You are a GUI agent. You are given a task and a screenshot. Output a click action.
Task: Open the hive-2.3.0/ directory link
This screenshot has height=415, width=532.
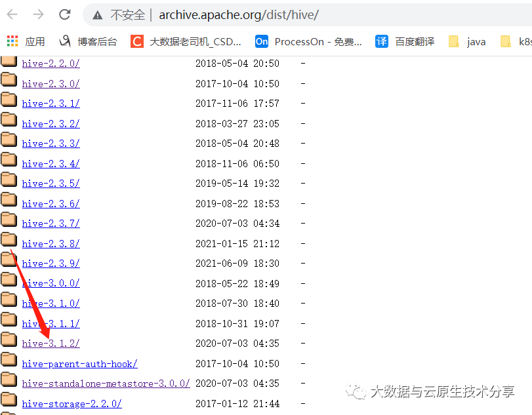point(51,84)
